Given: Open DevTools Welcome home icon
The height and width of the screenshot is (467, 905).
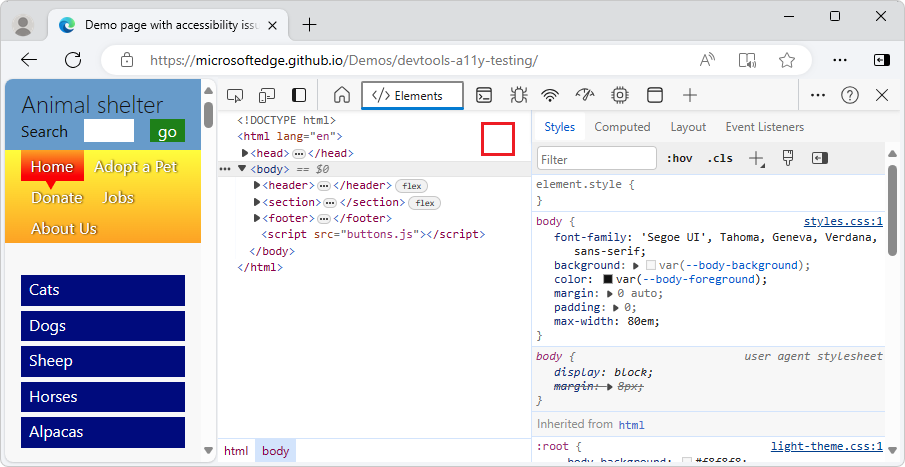Looking at the screenshot, I should click(342, 95).
